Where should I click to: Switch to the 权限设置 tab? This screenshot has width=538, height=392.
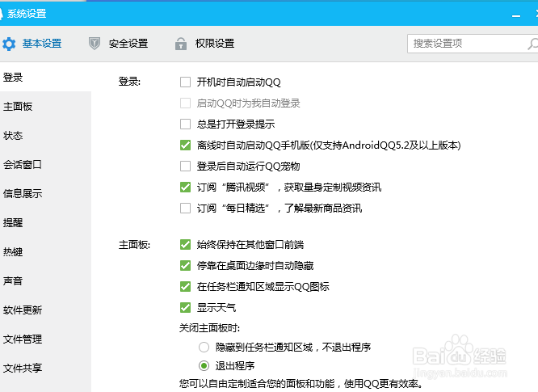(x=215, y=44)
